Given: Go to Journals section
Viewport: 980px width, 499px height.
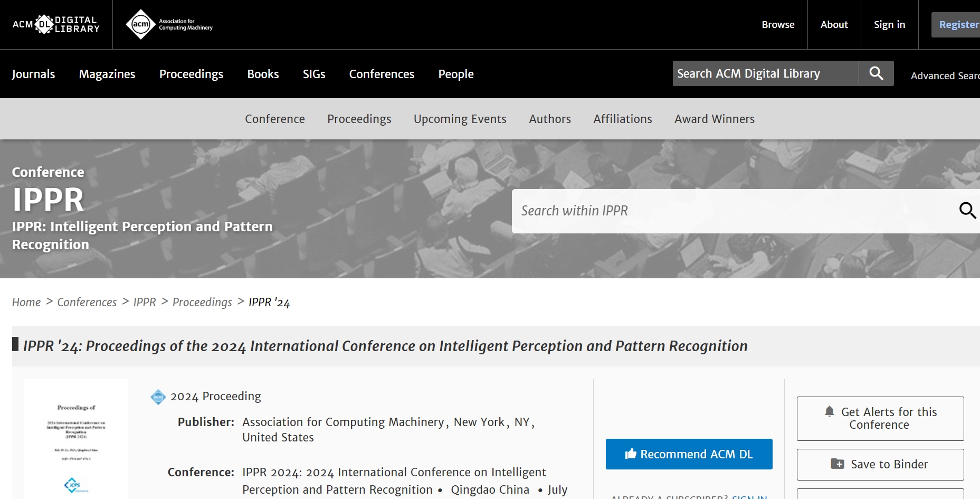Looking at the screenshot, I should pyautogui.click(x=33, y=74).
